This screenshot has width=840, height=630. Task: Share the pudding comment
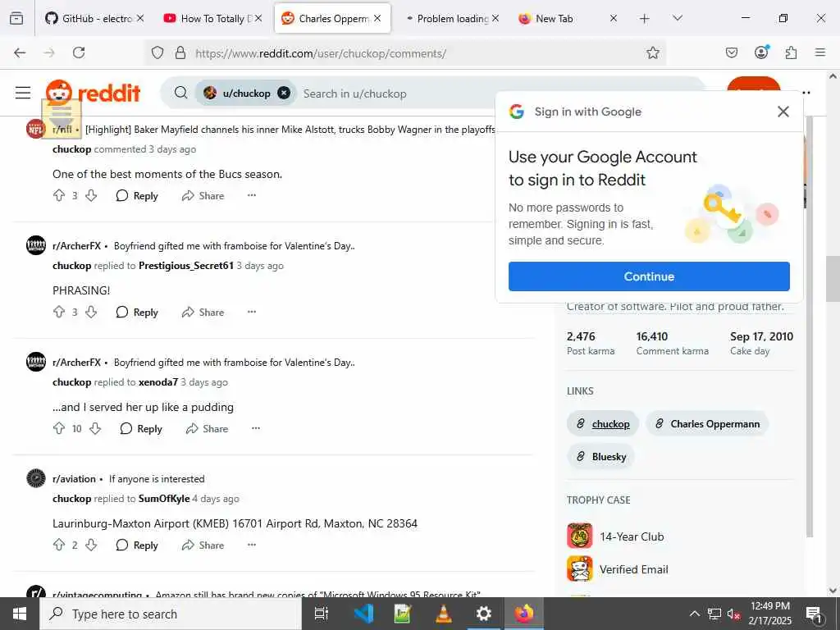(x=208, y=428)
